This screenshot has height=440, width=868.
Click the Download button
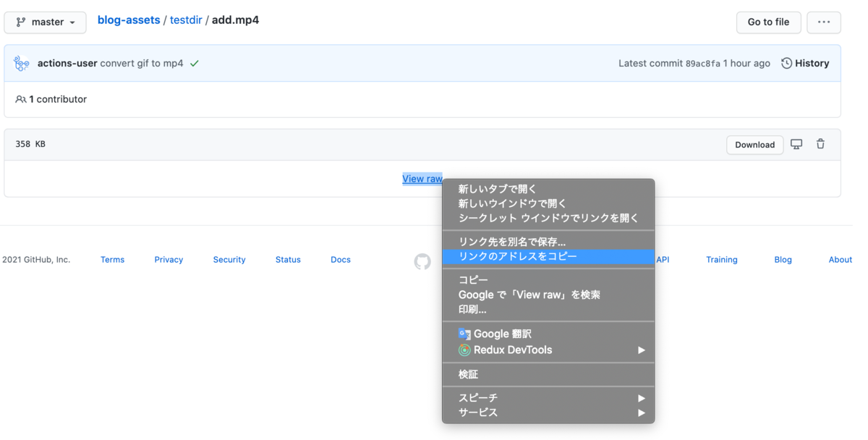point(754,145)
